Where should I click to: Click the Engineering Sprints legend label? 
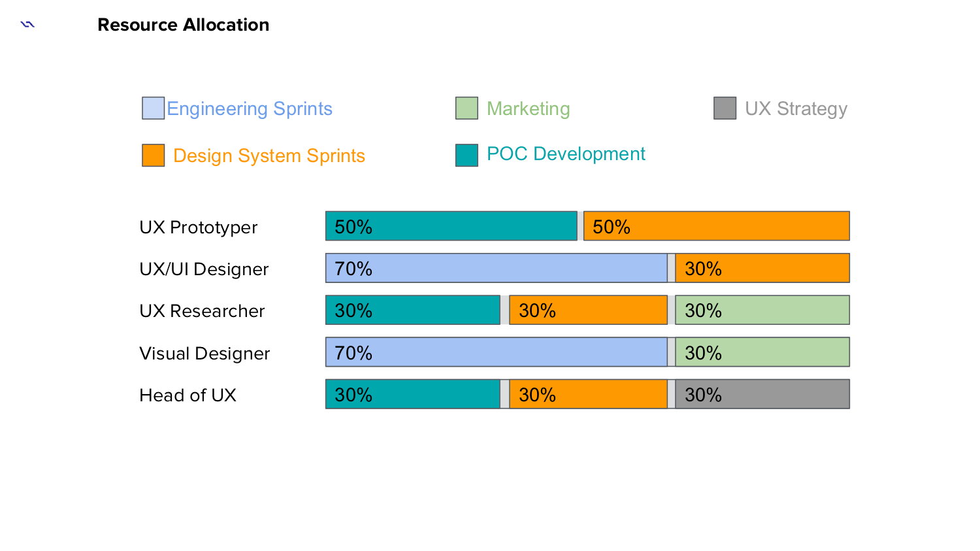(250, 109)
